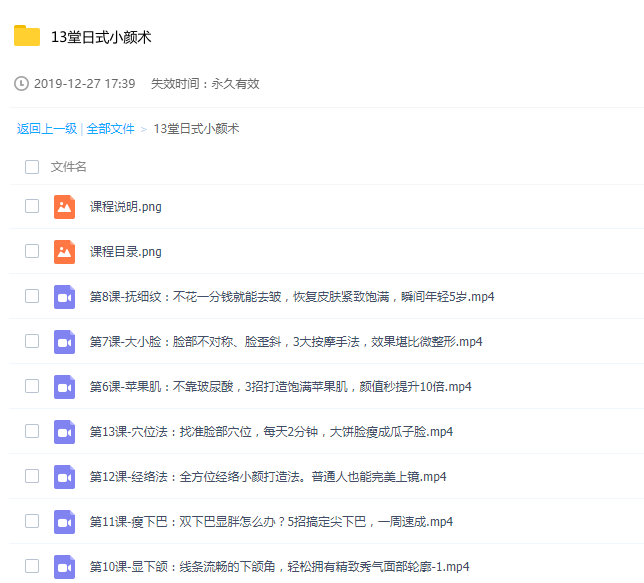Tick the checkbox for 第11课-瘦下巴 video
The image size is (644, 583).
[x=32, y=521]
